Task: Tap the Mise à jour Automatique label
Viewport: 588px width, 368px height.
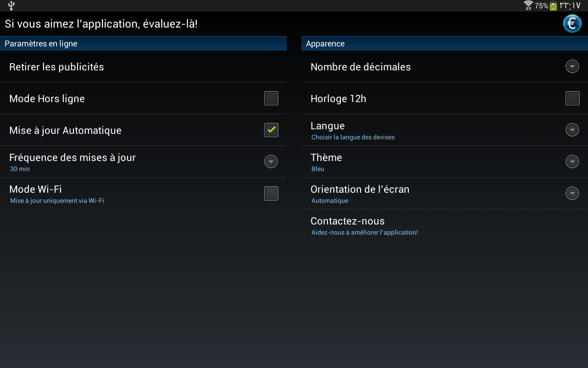Action: [65, 130]
